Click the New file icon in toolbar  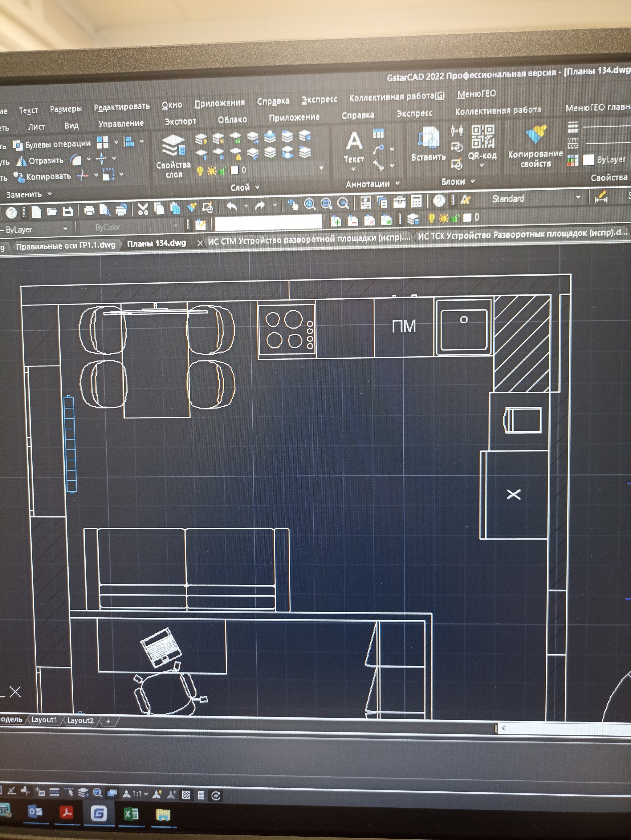[36, 212]
